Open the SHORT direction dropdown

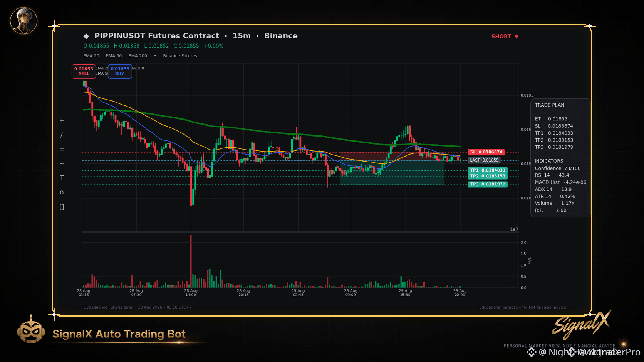click(505, 37)
